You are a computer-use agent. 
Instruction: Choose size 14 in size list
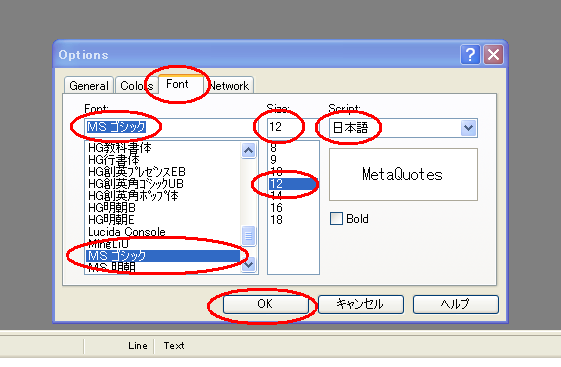click(x=293, y=196)
